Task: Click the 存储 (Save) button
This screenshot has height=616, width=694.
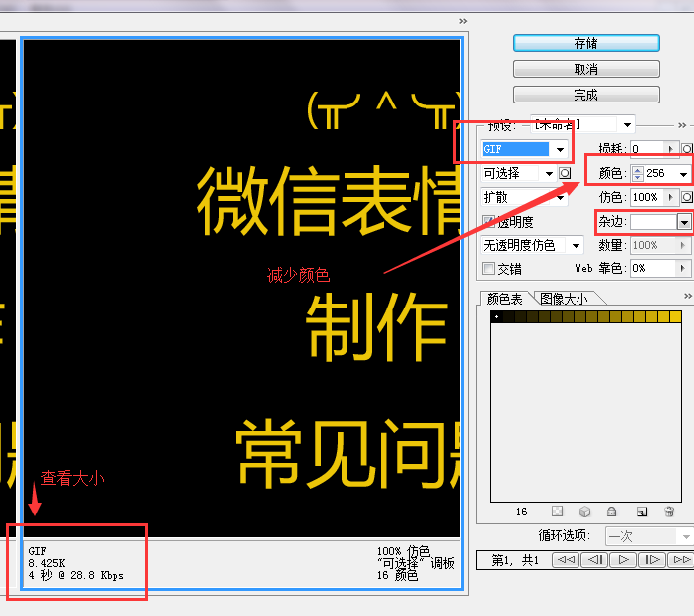Action: (586, 43)
